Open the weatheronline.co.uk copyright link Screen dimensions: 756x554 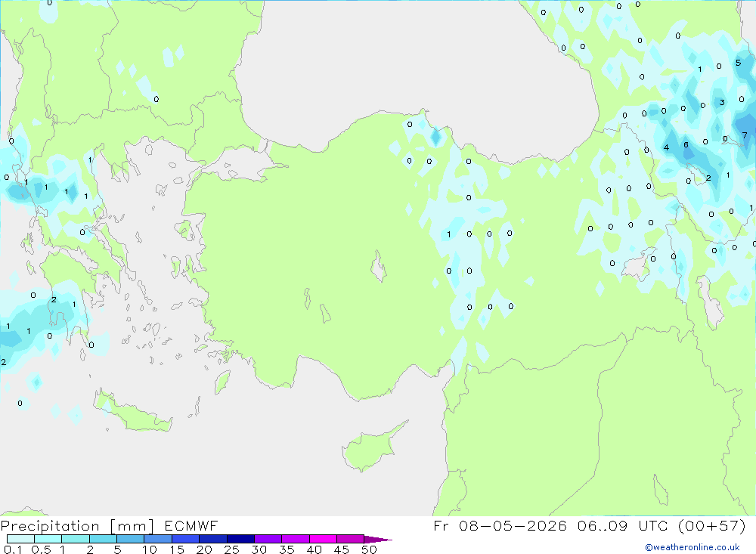click(x=692, y=547)
